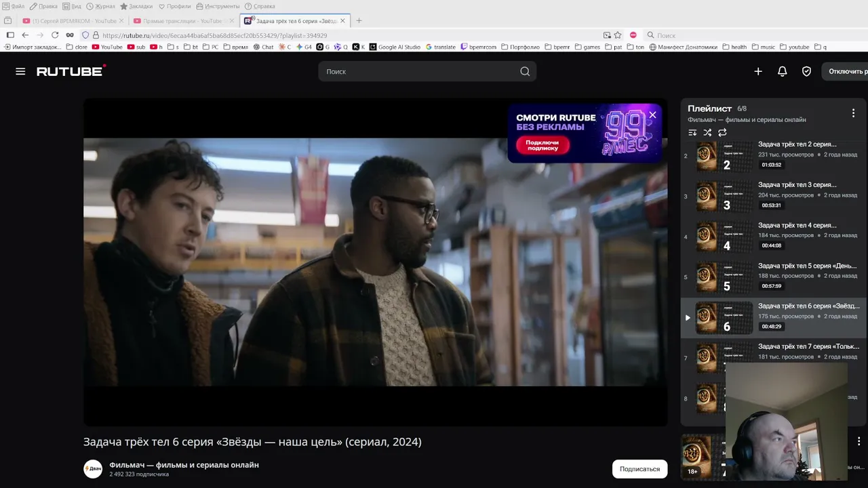Open the tab overview button left of tabs

point(8,21)
